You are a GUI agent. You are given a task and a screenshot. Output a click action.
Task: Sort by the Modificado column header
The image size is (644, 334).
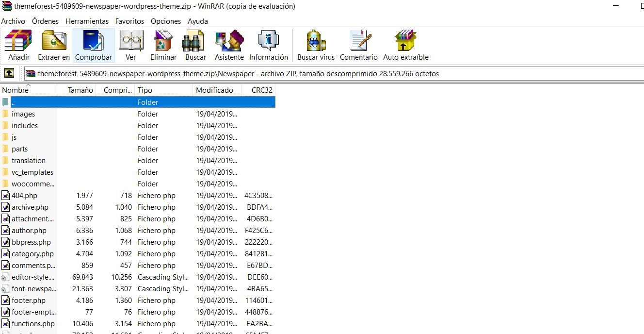[x=217, y=90]
